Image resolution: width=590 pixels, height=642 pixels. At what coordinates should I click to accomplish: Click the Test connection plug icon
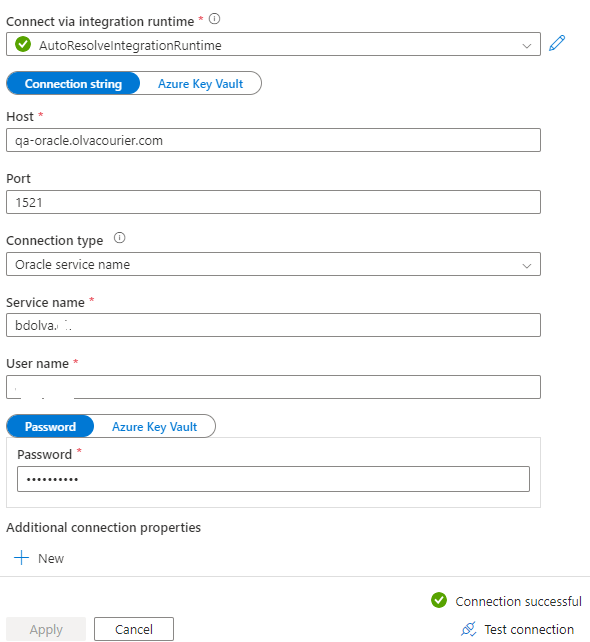coord(469,629)
